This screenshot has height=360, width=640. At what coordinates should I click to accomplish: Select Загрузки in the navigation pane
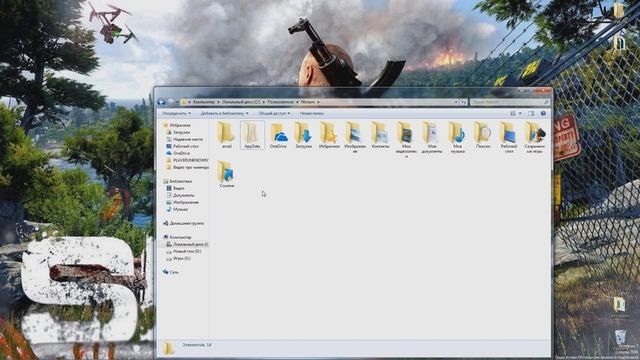point(178,132)
